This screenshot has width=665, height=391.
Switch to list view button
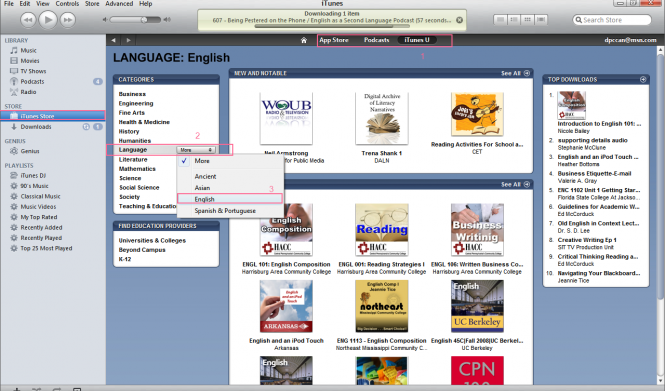coord(500,20)
